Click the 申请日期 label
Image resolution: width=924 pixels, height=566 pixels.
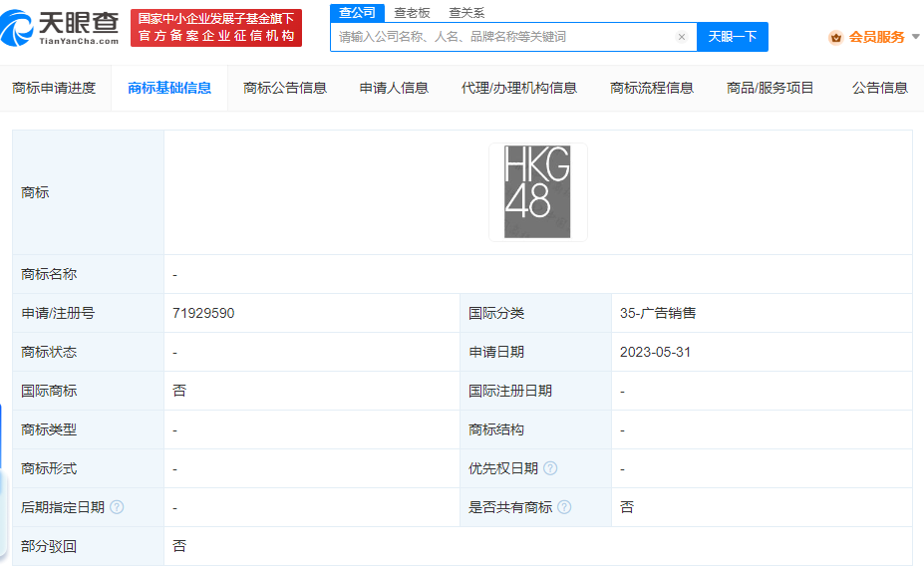pos(496,352)
